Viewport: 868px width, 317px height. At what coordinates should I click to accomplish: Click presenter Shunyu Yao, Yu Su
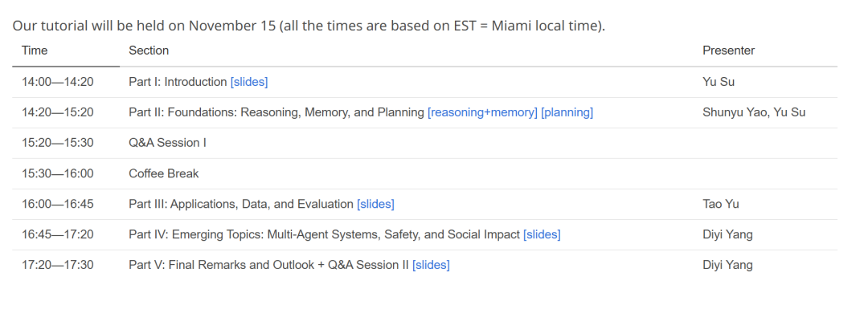pyautogui.click(x=754, y=112)
